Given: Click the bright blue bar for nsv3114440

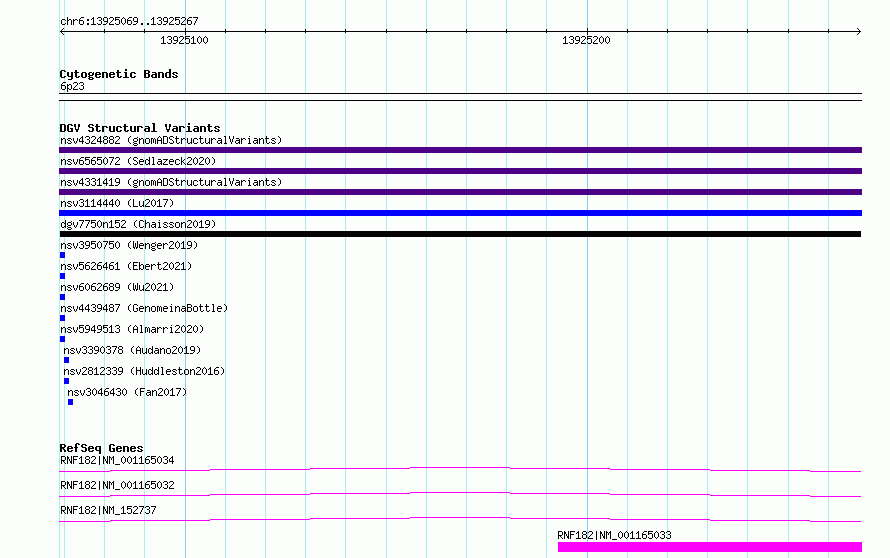Looking at the screenshot, I should coord(460,213).
